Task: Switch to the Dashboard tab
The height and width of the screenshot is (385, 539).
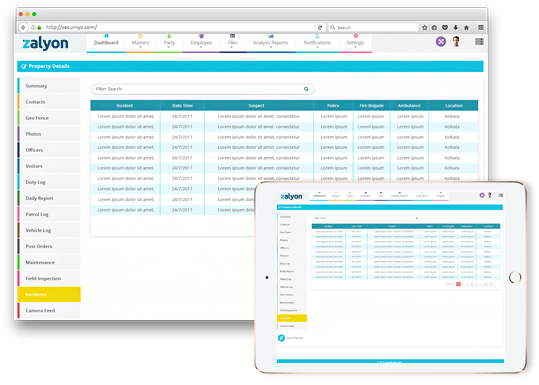Action: point(106,43)
